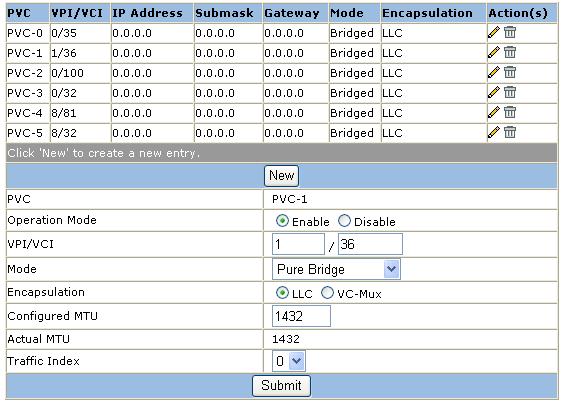Click the Configured MTU field
Viewport: 567px width, 408px height.
click(x=301, y=316)
